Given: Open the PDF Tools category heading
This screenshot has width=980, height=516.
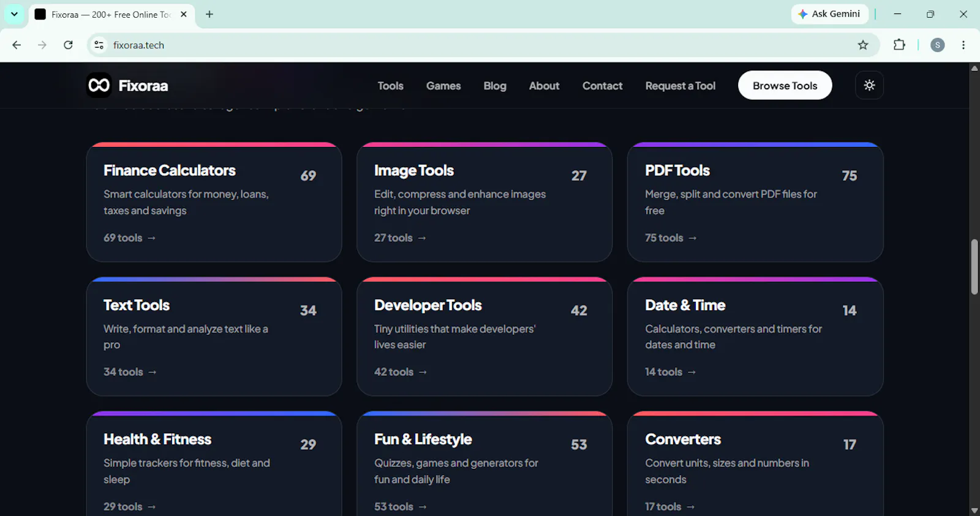Looking at the screenshot, I should (x=677, y=170).
